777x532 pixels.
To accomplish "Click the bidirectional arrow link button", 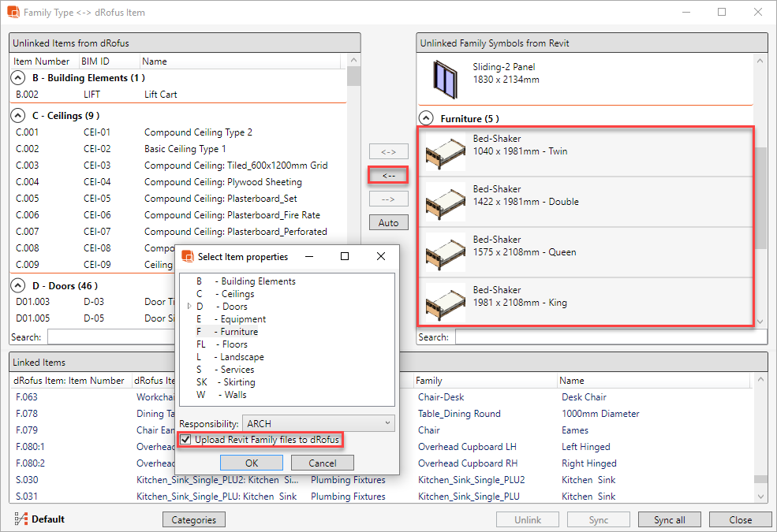I will [x=388, y=151].
